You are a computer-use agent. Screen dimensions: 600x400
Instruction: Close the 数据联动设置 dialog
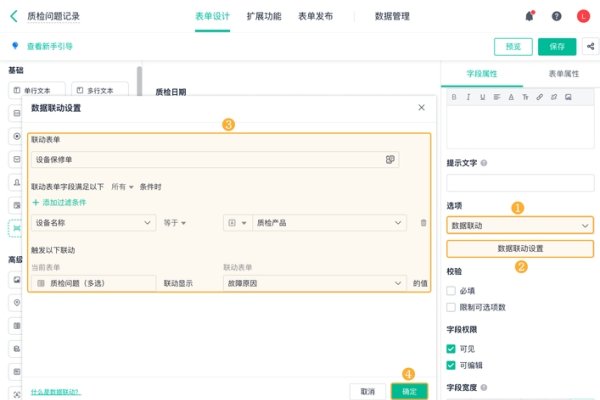click(x=421, y=108)
